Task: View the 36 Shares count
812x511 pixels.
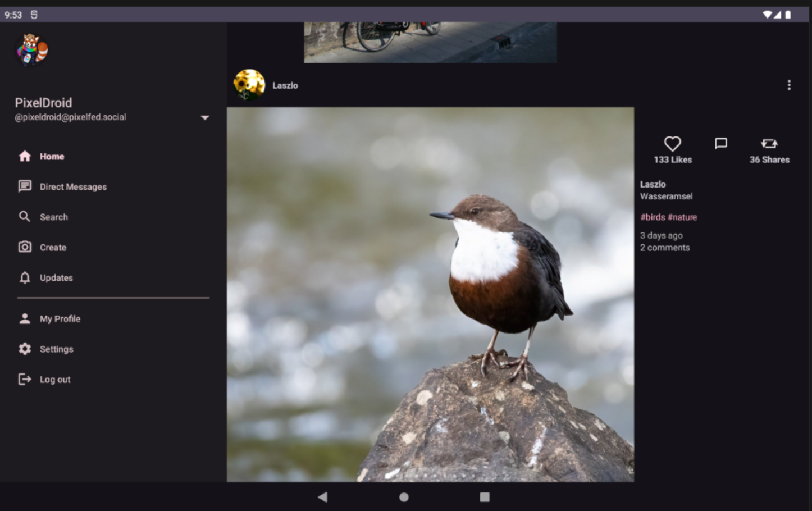Action: tap(769, 159)
